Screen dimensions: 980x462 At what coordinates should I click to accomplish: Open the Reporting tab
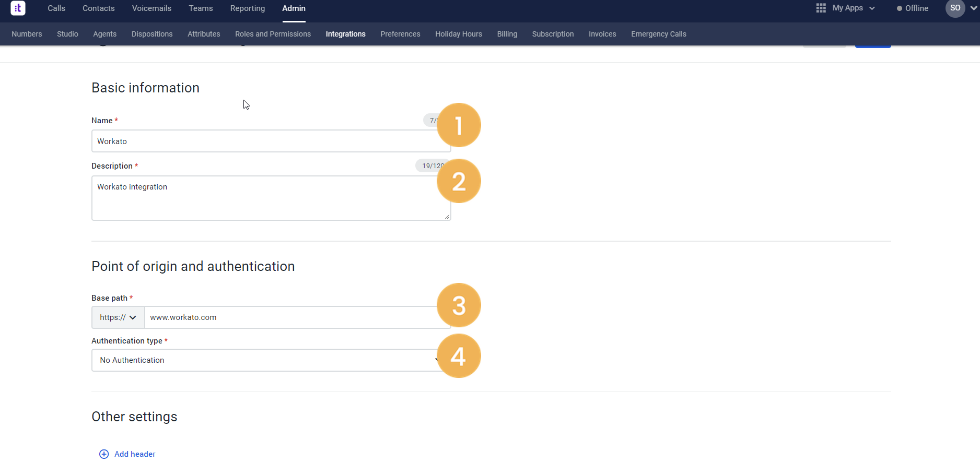pyautogui.click(x=248, y=8)
